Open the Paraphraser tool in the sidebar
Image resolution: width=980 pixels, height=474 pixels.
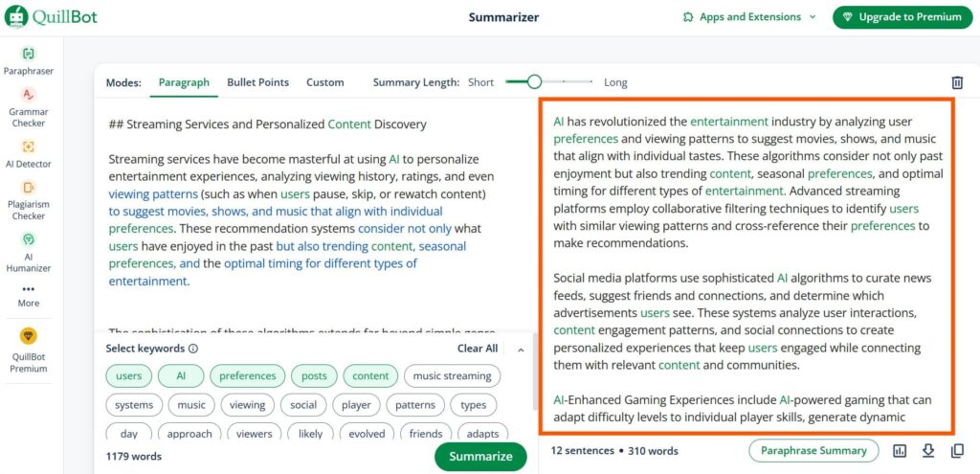pyautogui.click(x=28, y=60)
